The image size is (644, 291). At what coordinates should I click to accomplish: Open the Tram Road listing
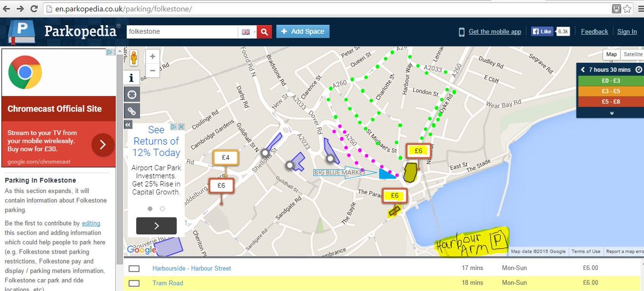pos(167,283)
